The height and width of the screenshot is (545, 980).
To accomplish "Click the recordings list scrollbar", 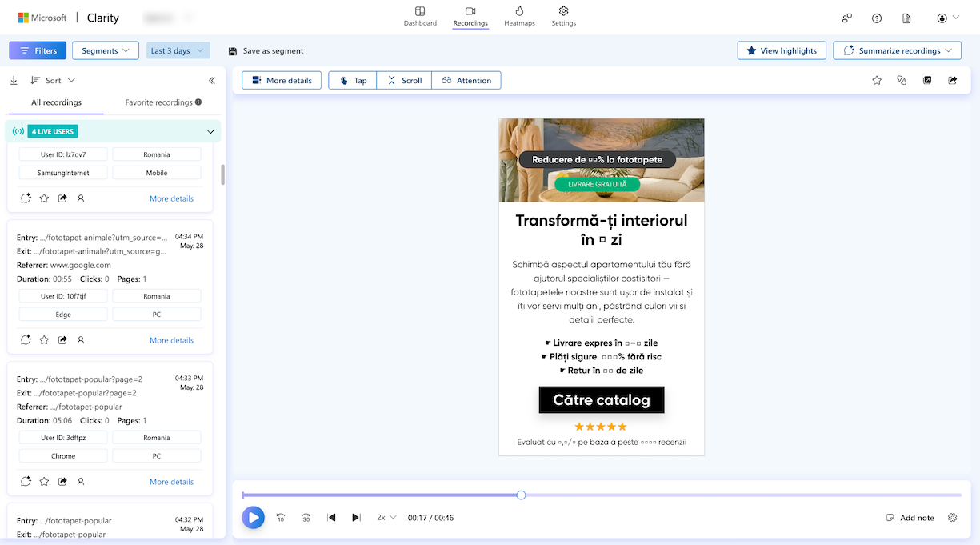I will click(223, 174).
